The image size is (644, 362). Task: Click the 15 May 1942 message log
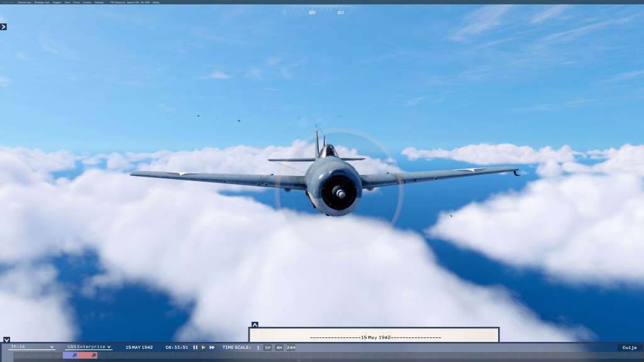click(x=374, y=337)
